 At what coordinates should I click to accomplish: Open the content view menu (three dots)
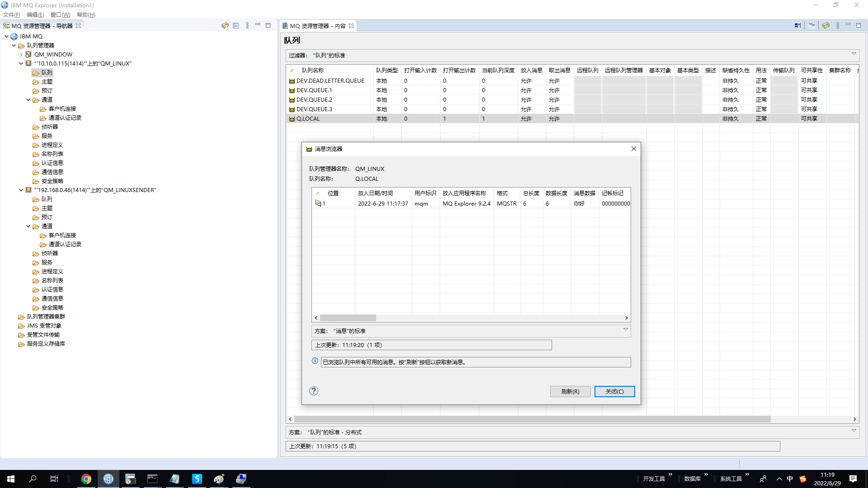click(x=838, y=26)
